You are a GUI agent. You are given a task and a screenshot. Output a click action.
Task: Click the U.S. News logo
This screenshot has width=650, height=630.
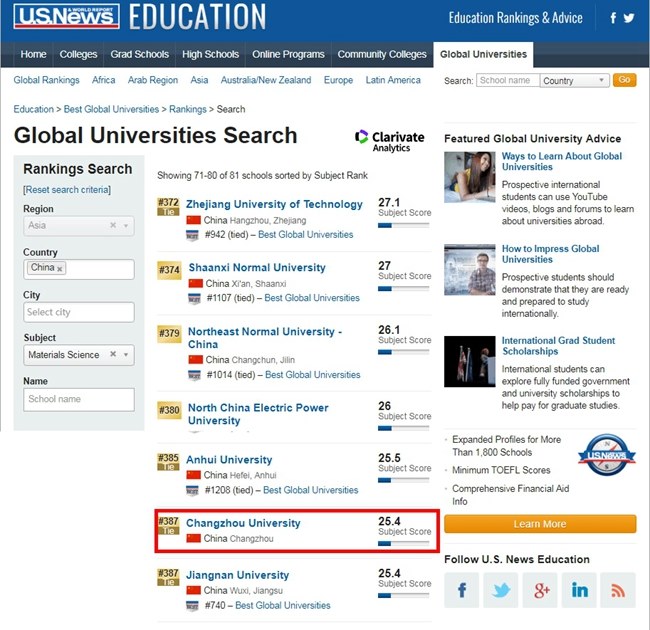coord(67,17)
